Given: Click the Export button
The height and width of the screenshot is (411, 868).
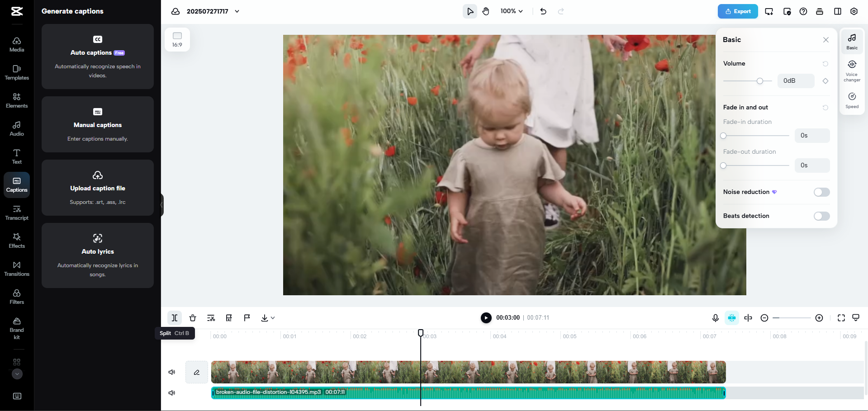Looking at the screenshot, I should [737, 11].
